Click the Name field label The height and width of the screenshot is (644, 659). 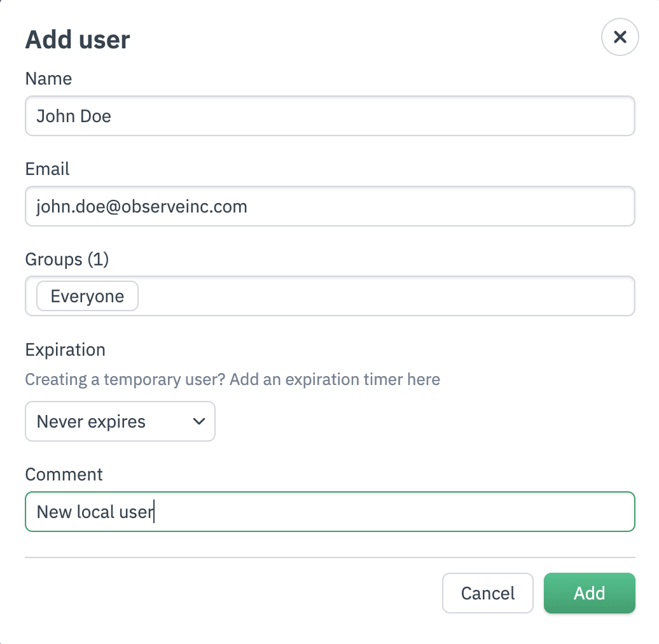click(48, 79)
